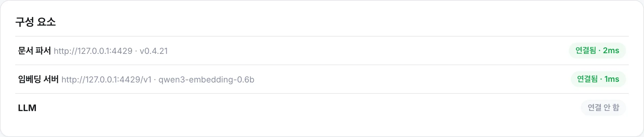Open the embedding server URL ending in /v1
644x137 pixels.
pos(106,79)
